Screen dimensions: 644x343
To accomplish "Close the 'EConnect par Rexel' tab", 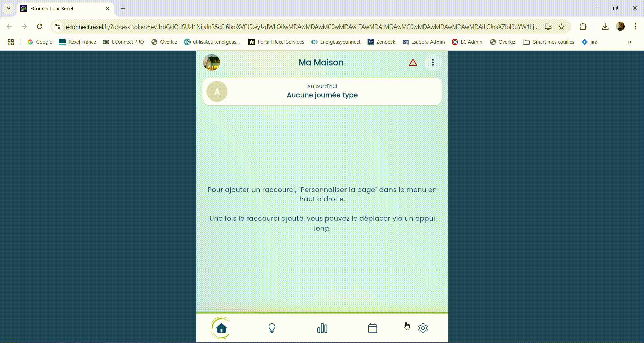I will (x=107, y=8).
